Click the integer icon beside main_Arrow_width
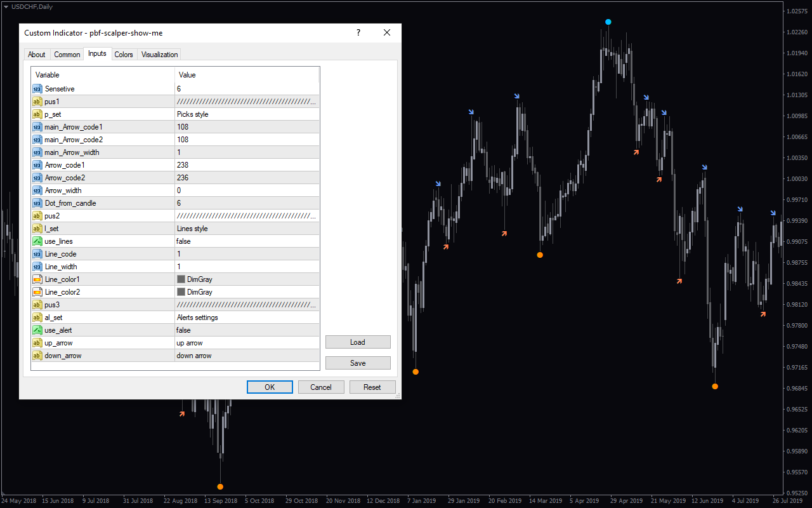Viewport: 812px width, 508px height. (37, 152)
